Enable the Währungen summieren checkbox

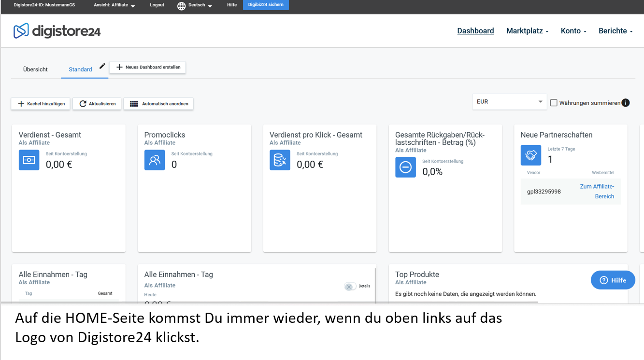pos(554,103)
